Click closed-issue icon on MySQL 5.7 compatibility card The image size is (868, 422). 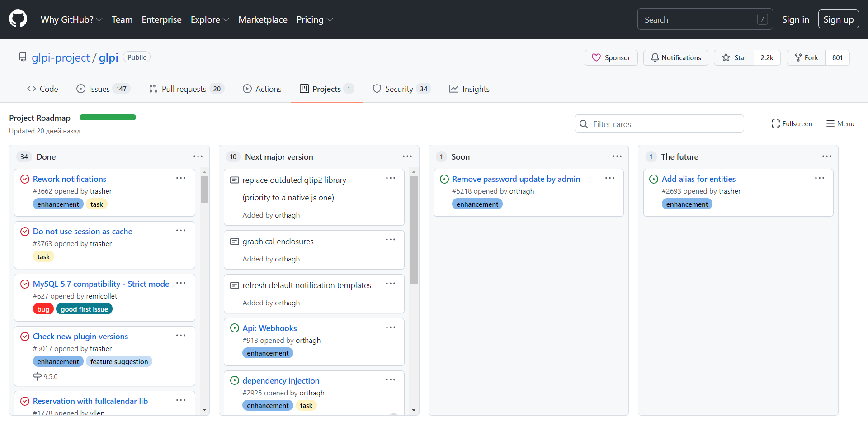tap(25, 284)
